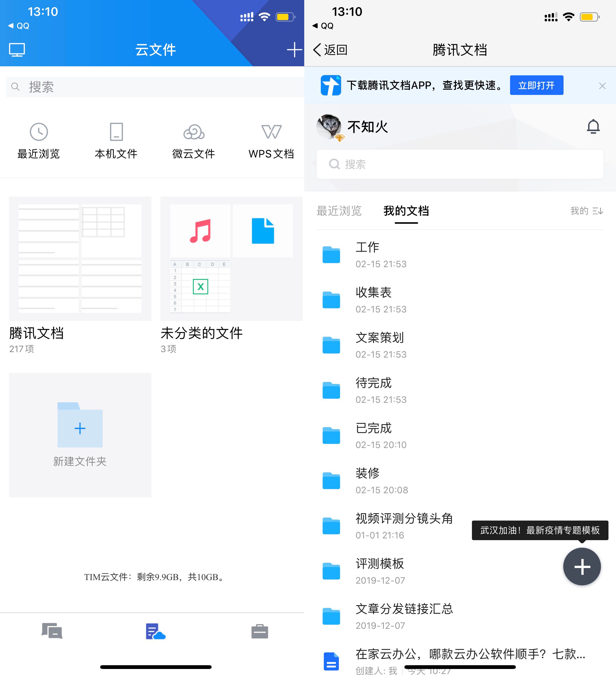Open 最近浏览 via the clock icon
Screen dimensions: 616x675
click(38, 132)
